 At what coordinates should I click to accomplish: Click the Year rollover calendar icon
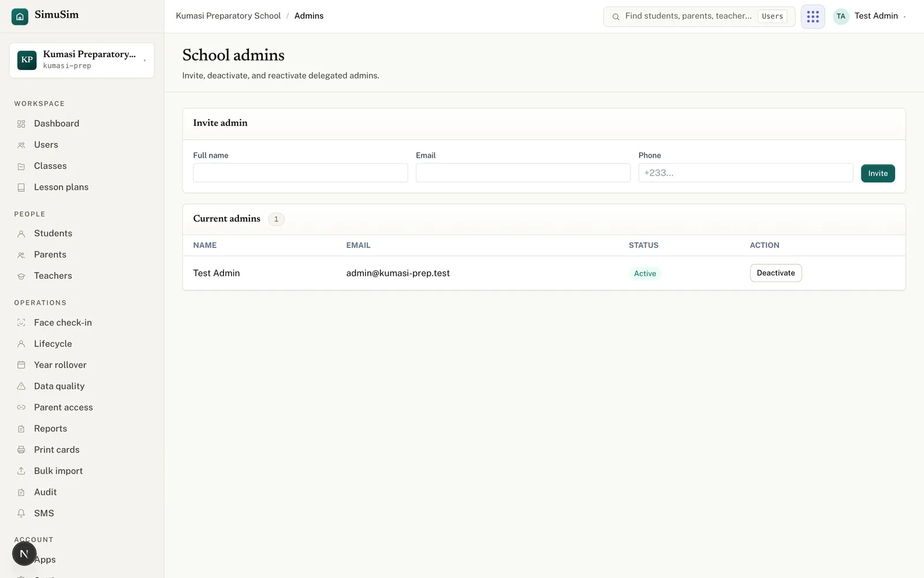click(x=21, y=365)
